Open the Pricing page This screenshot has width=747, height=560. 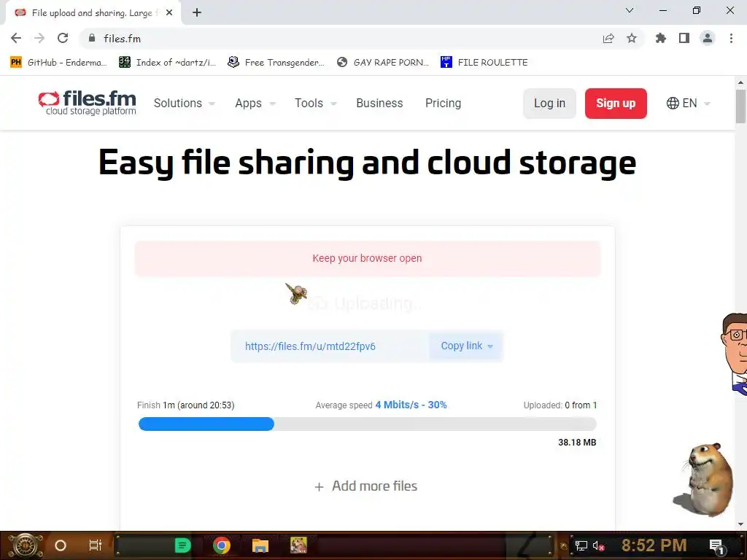click(443, 104)
